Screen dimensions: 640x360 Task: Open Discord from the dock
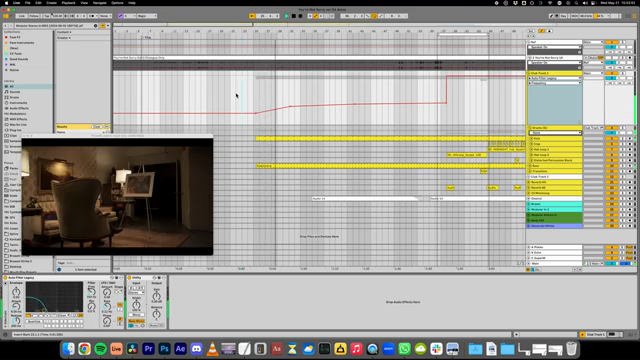coord(196,349)
